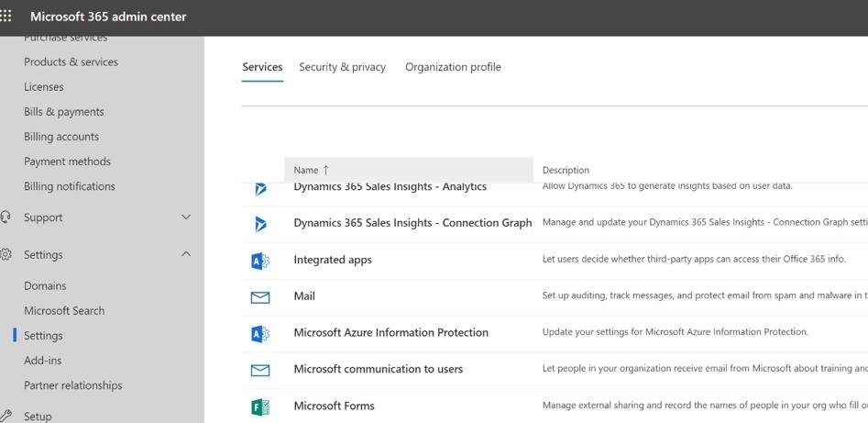Click the Description column header
868x423 pixels.
(566, 170)
